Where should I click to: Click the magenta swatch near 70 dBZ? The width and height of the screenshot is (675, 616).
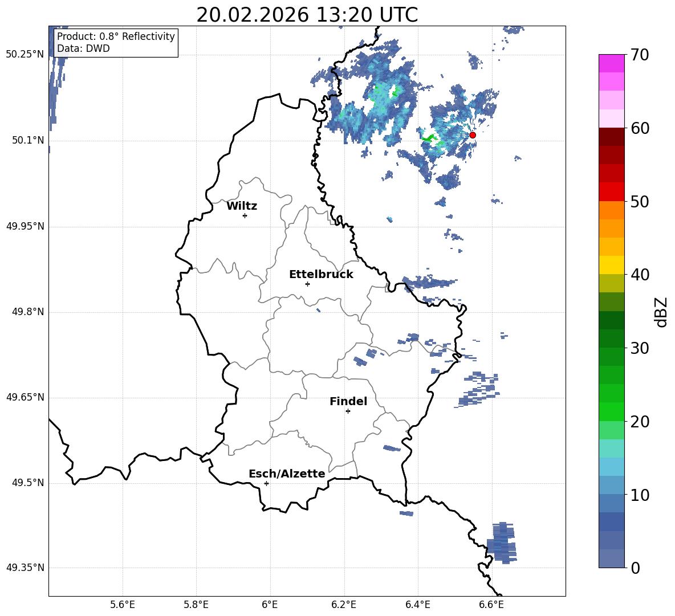click(611, 63)
